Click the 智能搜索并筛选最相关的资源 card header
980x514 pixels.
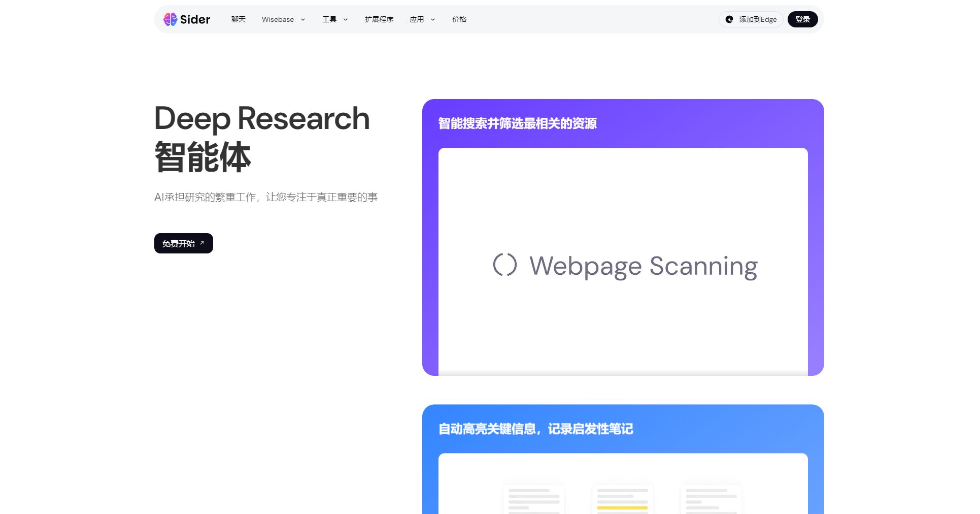click(x=517, y=123)
